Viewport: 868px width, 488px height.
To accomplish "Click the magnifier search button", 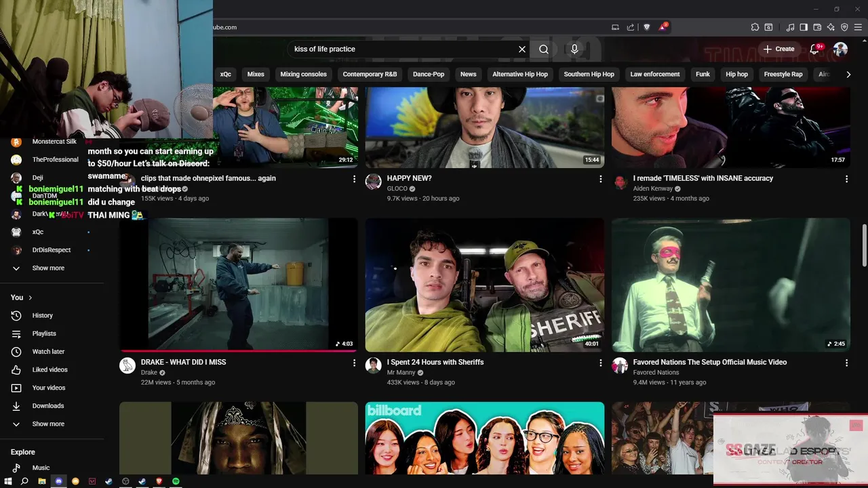I will (x=544, y=49).
